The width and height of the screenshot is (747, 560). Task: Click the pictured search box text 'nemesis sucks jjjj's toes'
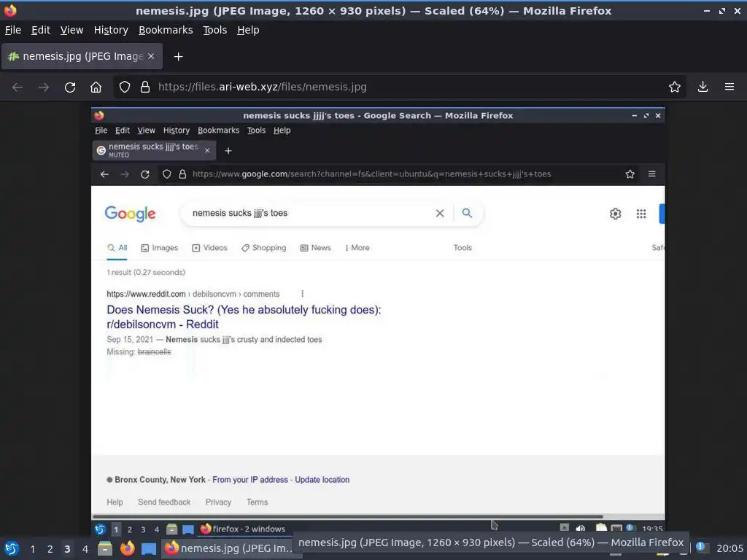click(239, 213)
